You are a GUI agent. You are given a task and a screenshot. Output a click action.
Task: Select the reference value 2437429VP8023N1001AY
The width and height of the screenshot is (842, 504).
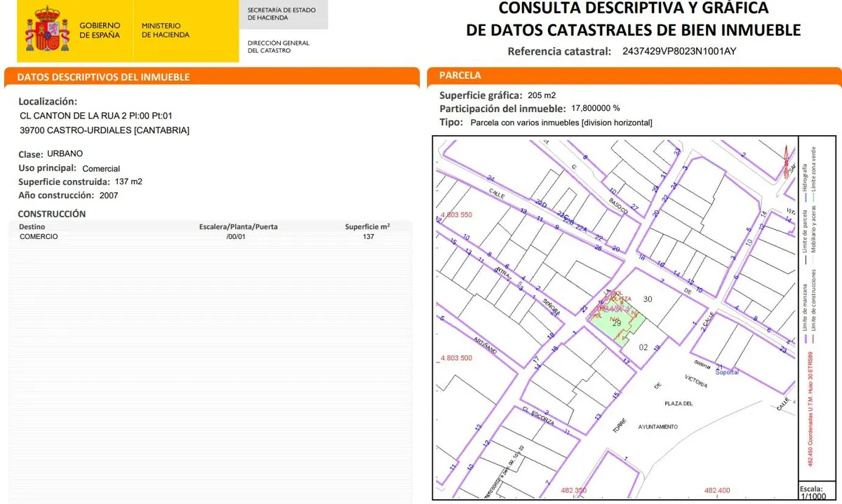[x=679, y=51]
